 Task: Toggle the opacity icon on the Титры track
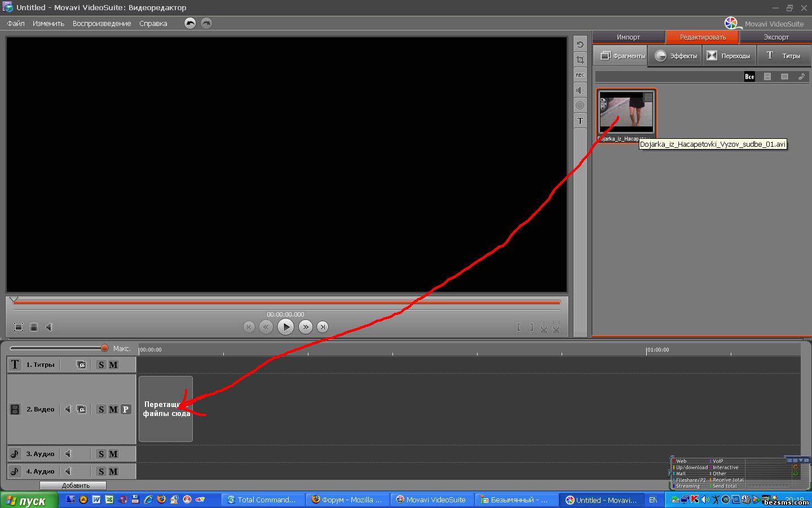click(81, 365)
